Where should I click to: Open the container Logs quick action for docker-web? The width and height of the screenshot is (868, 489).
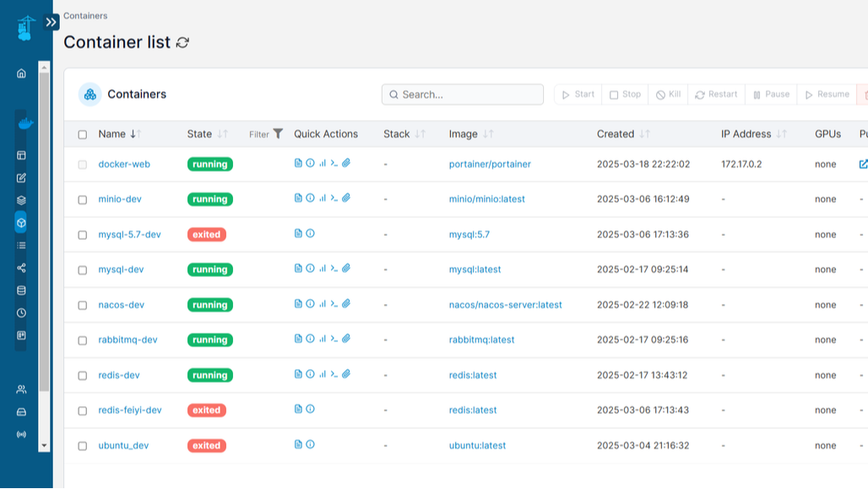tap(296, 163)
